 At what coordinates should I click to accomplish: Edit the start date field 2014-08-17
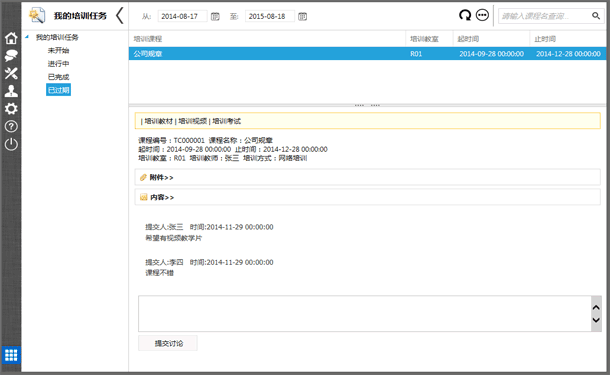click(182, 16)
